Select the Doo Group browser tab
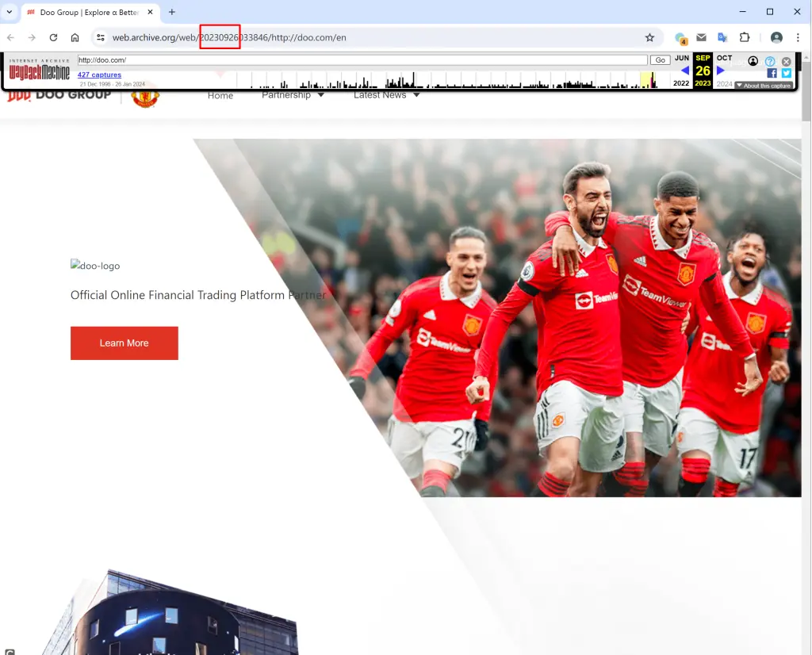This screenshot has width=812, height=655. [x=90, y=12]
